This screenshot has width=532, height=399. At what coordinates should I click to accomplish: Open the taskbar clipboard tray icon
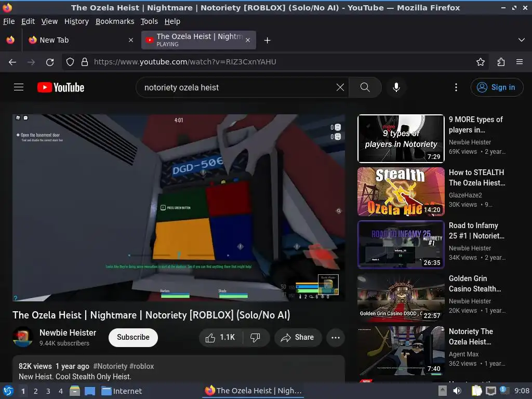pos(476,391)
